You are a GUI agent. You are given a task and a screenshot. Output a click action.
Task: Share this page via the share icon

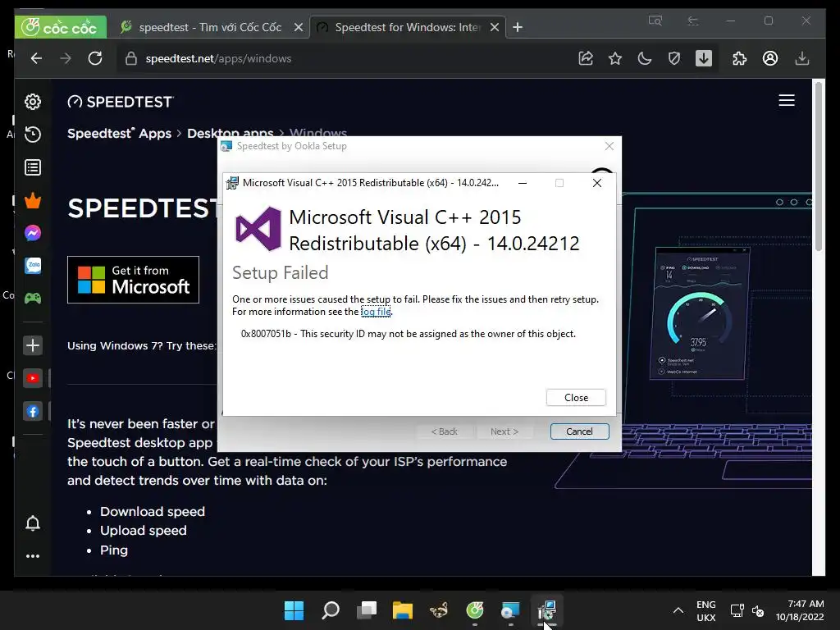point(586,58)
